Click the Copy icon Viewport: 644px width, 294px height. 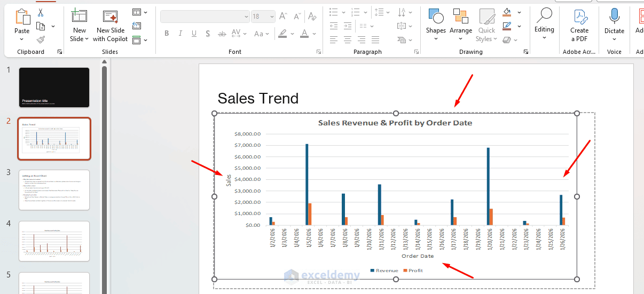[41, 26]
